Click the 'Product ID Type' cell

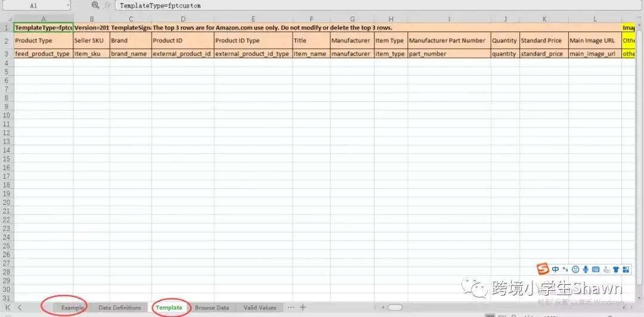pyautogui.click(x=253, y=41)
